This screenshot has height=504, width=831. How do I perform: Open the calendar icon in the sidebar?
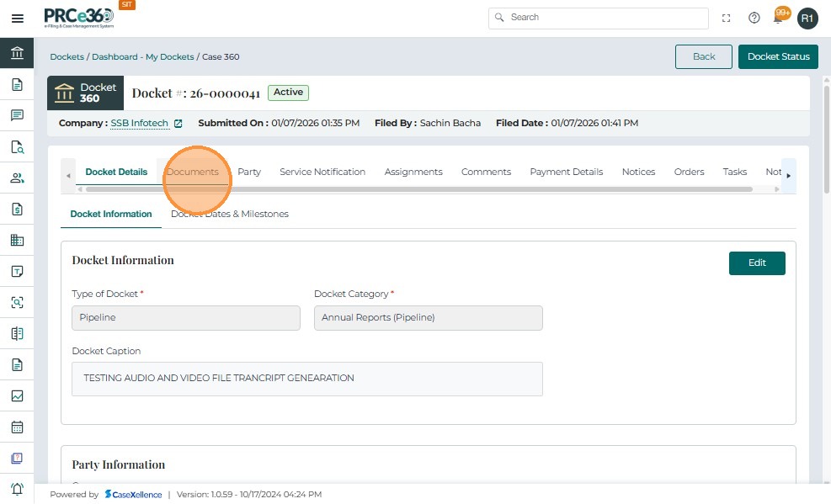point(17,427)
